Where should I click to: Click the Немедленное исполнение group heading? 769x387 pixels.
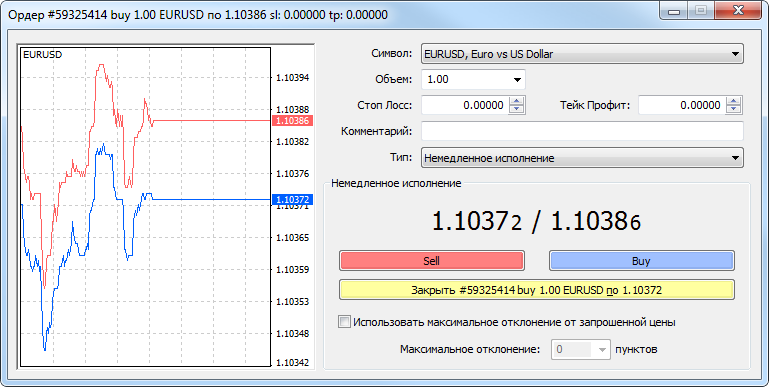click(396, 183)
